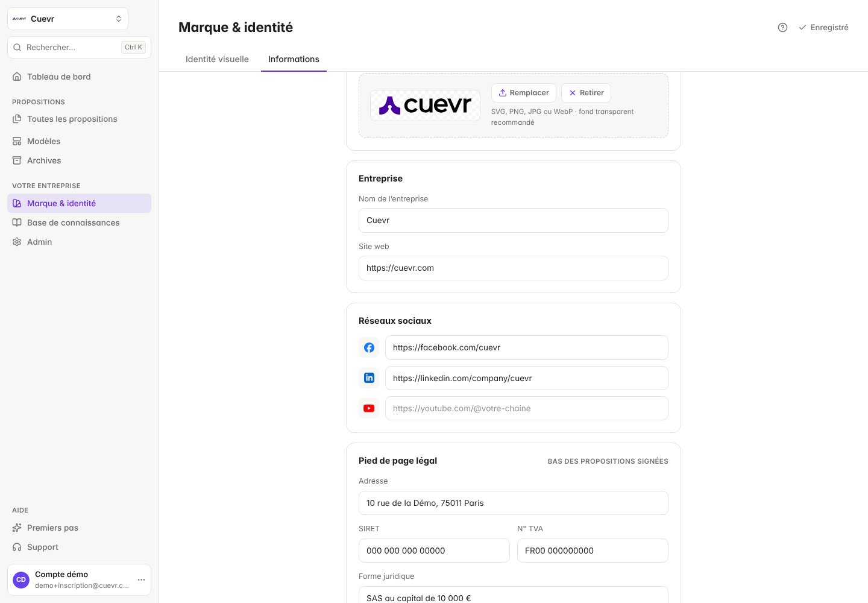This screenshot has width=868, height=603.
Task: Click the LinkedIn icon in Réseaux sociaux
Action: point(369,378)
